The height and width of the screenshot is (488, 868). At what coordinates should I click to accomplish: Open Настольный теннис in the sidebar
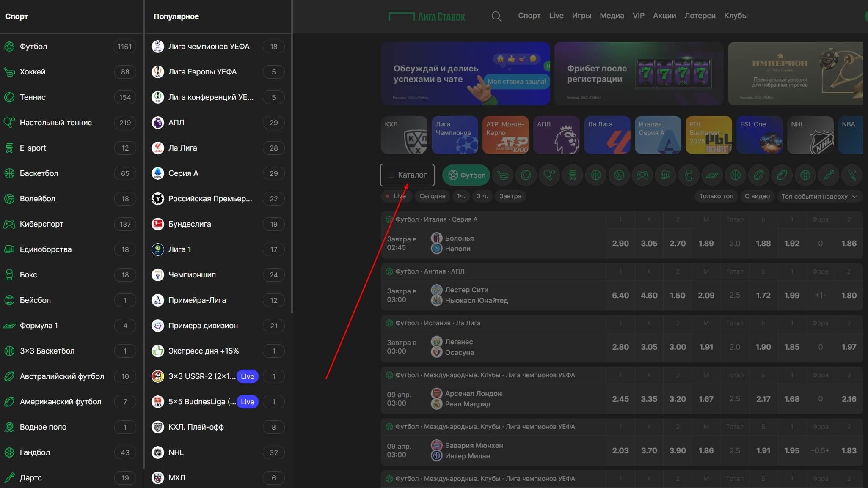click(70, 123)
